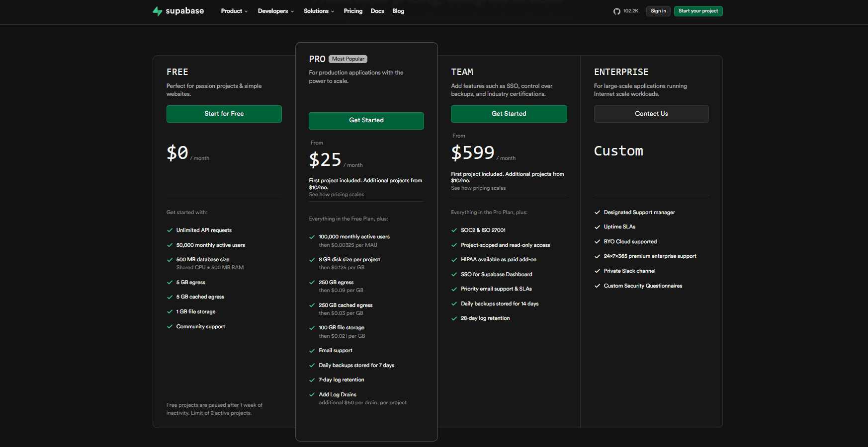Click the Most Popular badge
868x447 pixels.
click(x=348, y=59)
